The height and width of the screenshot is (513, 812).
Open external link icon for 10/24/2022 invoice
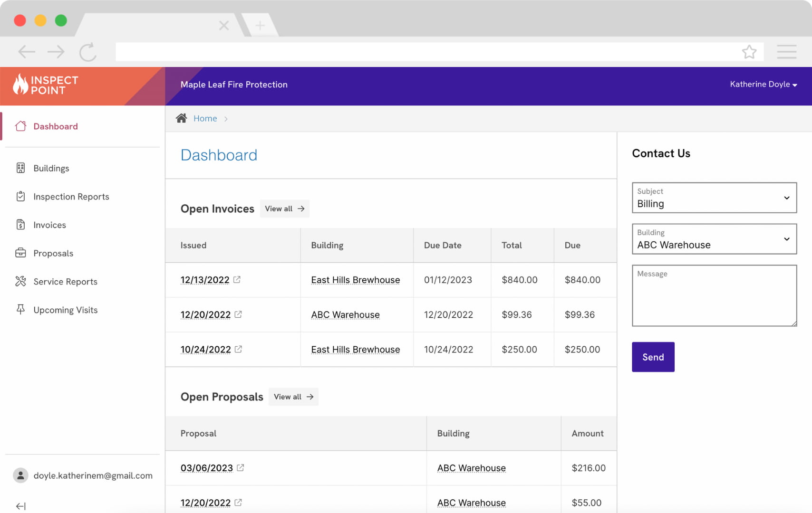[x=238, y=349]
